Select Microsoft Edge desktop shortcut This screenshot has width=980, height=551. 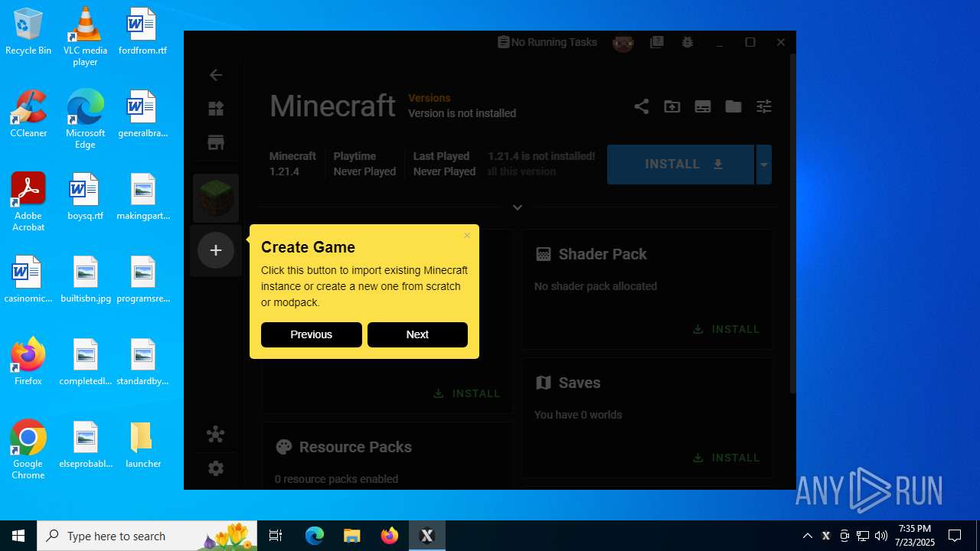tap(85, 119)
